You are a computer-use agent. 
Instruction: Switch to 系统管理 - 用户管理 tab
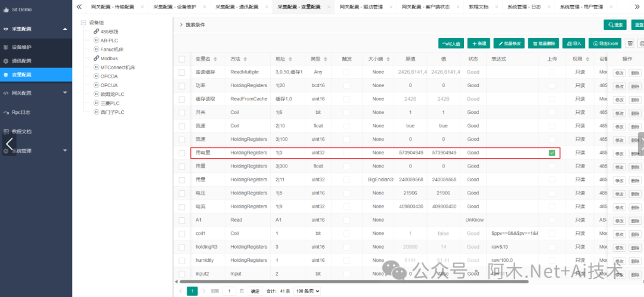click(581, 7)
